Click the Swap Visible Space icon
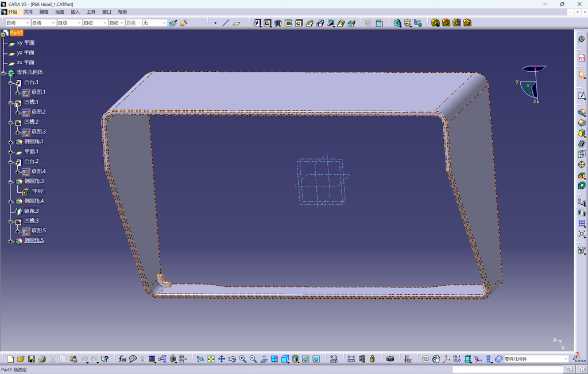Image resolution: width=588 pixels, height=374 pixels. [316, 359]
